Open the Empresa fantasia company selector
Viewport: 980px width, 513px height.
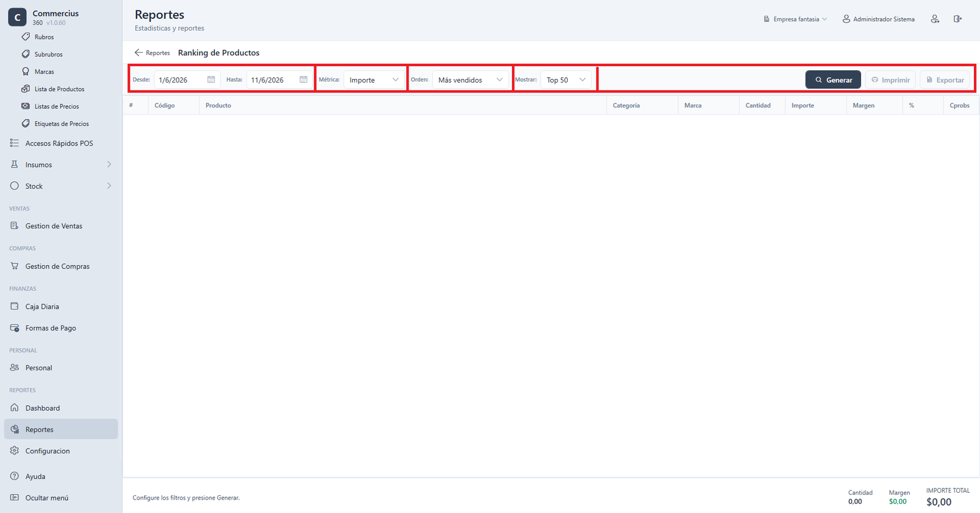795,19
